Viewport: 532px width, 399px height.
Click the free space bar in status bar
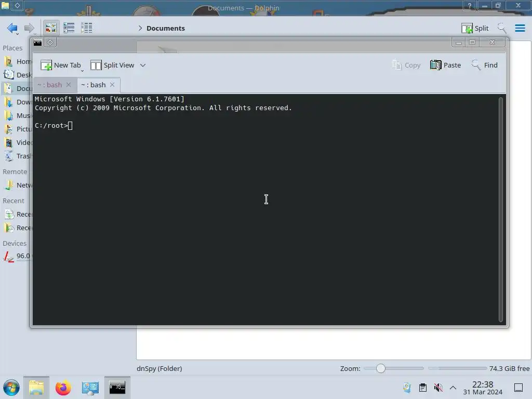[457, 368]
